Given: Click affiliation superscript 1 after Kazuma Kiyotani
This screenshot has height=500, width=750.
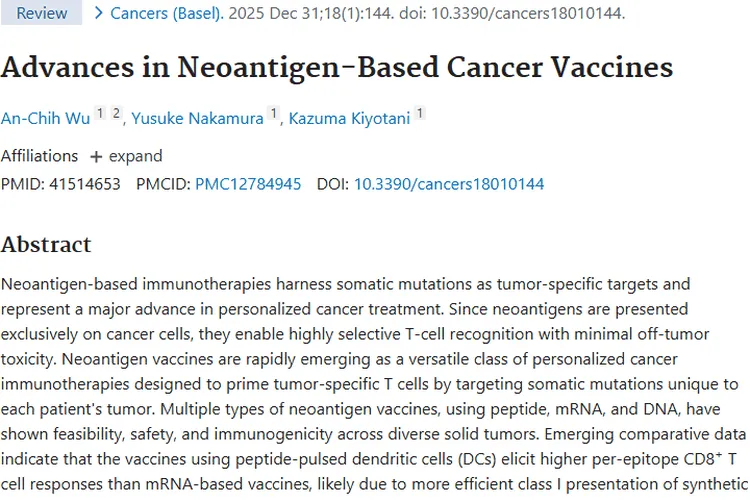Looking at the screenshot, I should [x=420, y=114].
